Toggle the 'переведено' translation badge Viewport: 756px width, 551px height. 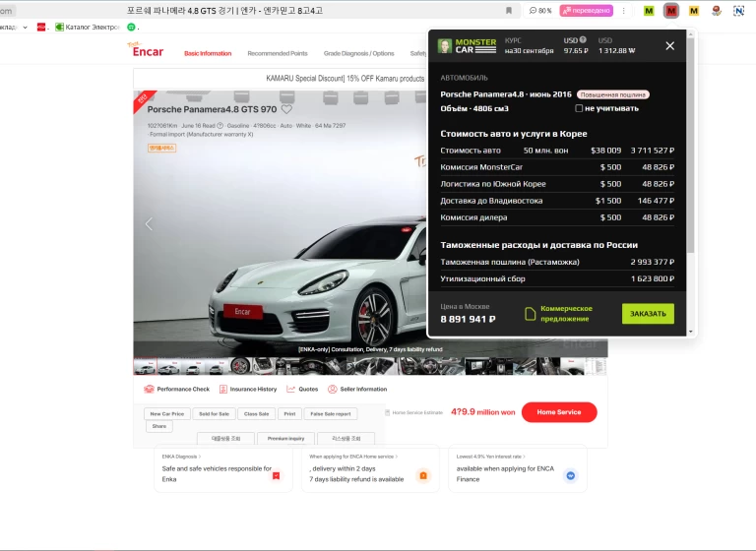tap(587, 11)
